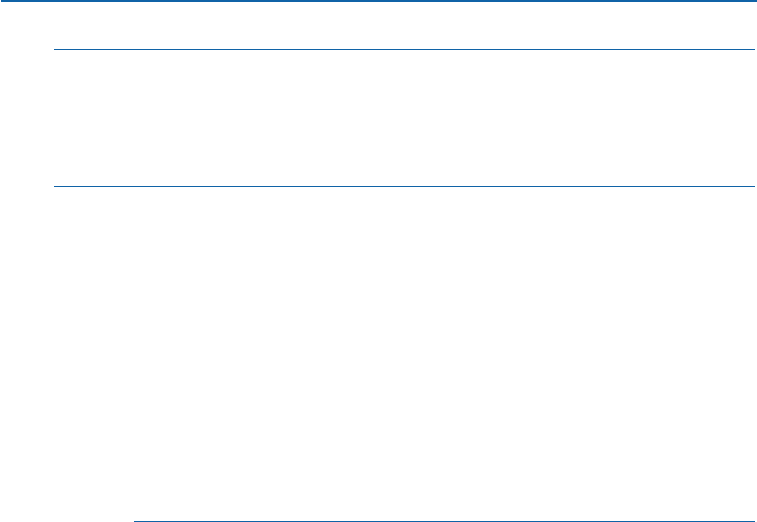Click the middle of the first thin blue line

403,49
